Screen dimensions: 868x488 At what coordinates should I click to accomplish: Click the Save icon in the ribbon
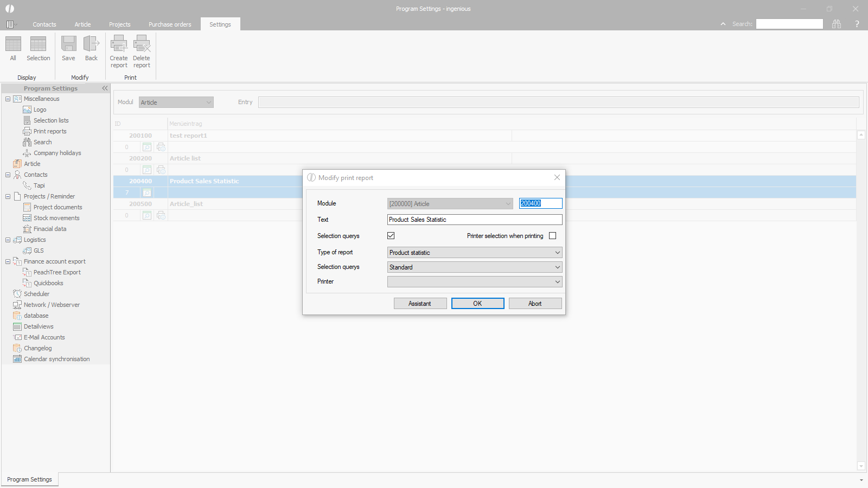tap(68, 44)
